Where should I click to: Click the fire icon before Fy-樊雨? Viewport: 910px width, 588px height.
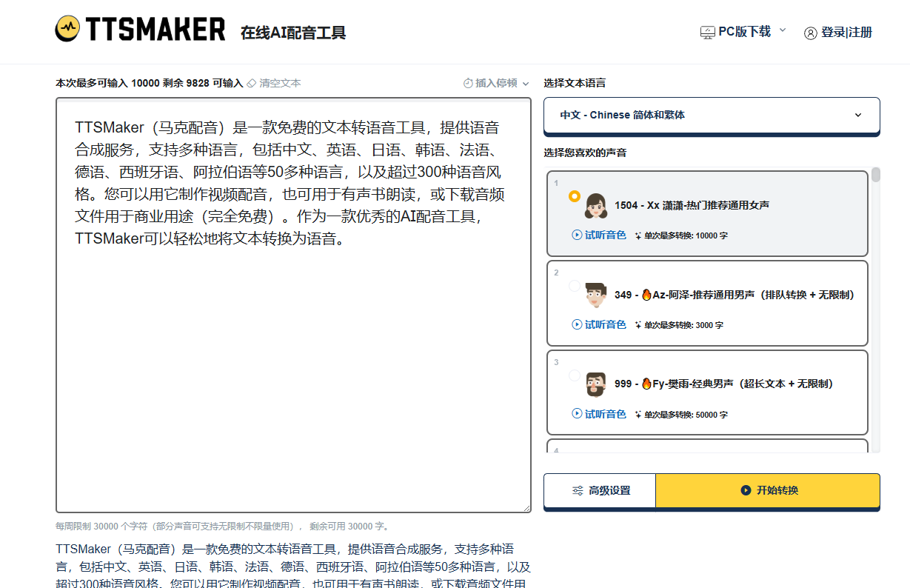[646, 384]
